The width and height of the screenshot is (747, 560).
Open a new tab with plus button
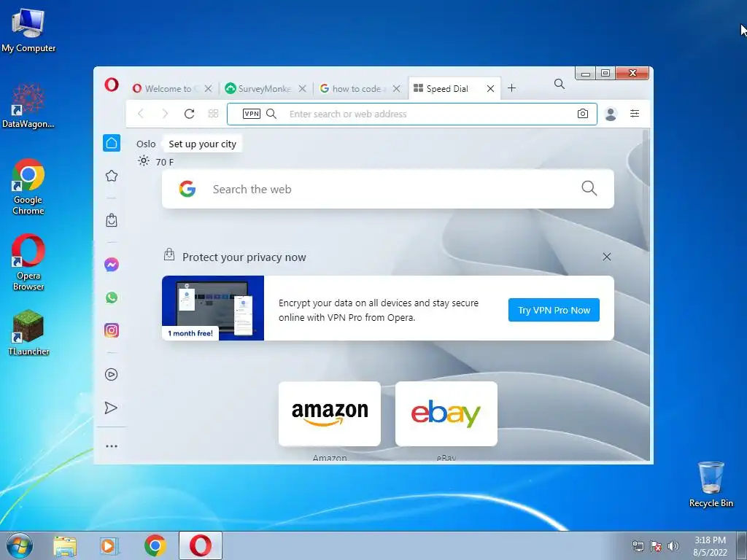[511, 88]
